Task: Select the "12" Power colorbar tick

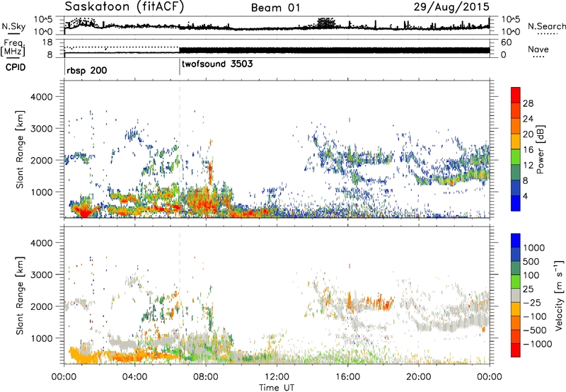Action: tap(528, 165)
